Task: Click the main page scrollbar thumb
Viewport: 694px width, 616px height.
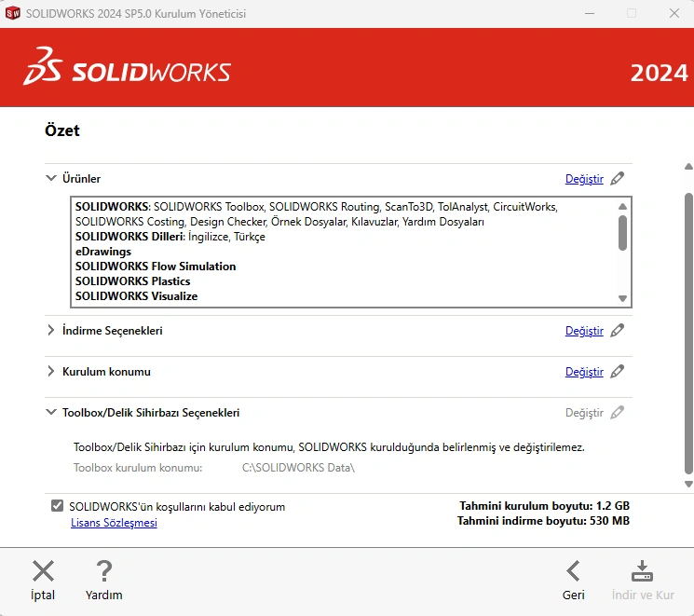Action: (x=688, y=334)
